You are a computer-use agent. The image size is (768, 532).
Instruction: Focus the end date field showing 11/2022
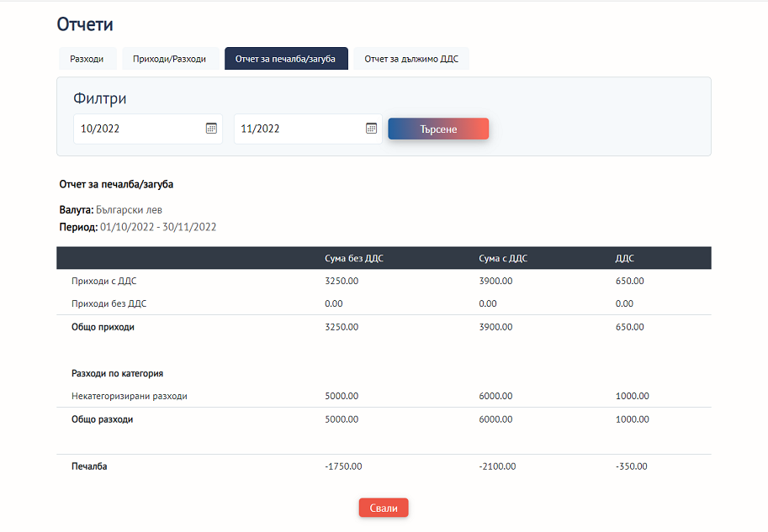coord(299,129)
